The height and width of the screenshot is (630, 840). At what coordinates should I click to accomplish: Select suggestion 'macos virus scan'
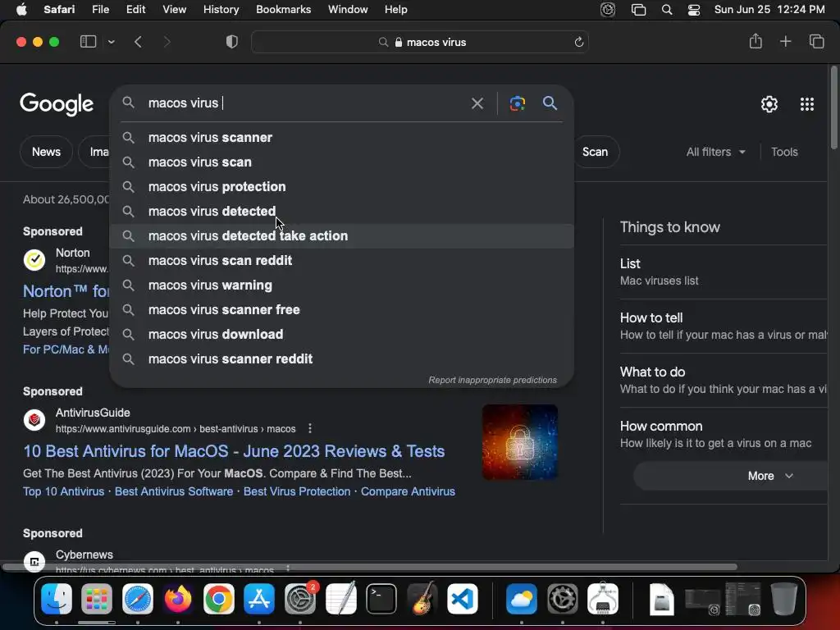coord(342,162)
